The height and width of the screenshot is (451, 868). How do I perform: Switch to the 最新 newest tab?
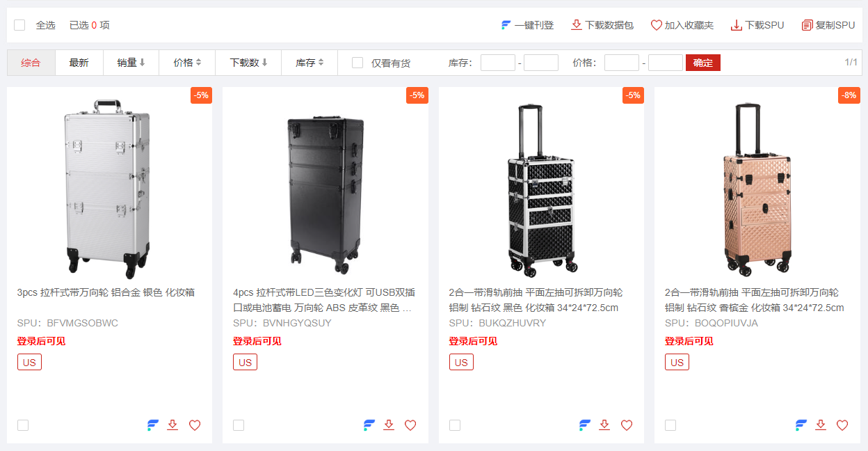click(x=79, y=63)
